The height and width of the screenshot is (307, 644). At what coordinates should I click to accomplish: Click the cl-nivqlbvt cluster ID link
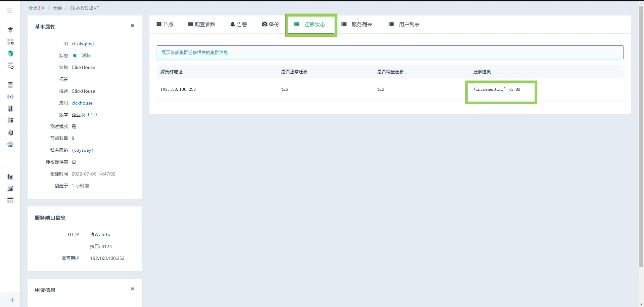[83, 44]
